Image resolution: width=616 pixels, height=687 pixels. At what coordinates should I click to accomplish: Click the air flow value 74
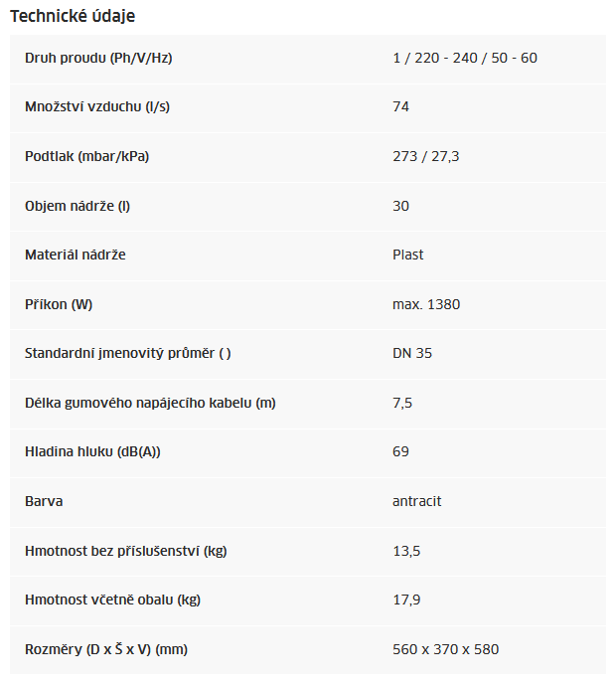(400, 107)
